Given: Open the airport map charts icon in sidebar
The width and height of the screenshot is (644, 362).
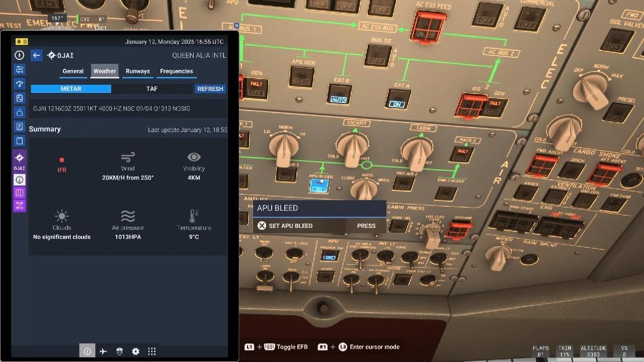Looking at the screenshot, I should (20, 193).
